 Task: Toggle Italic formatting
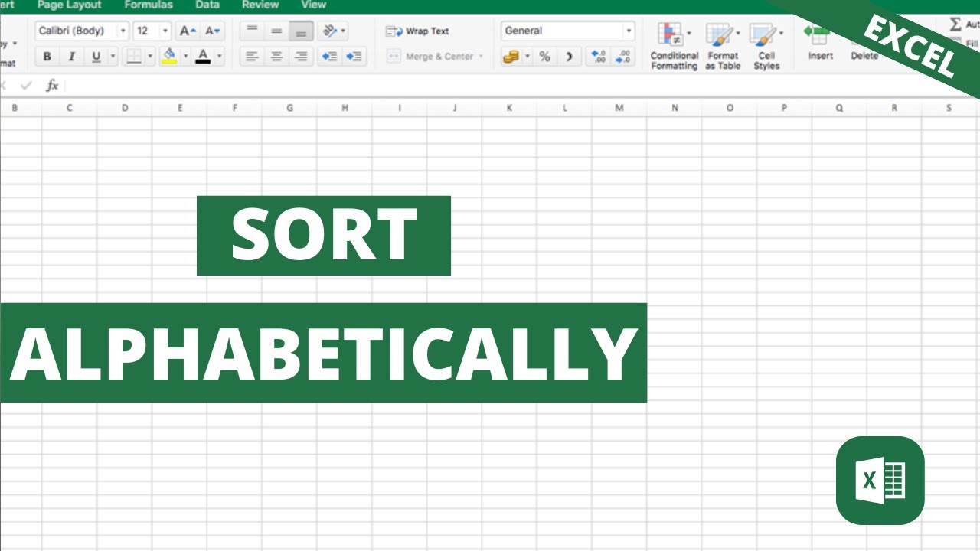coord(72,57)
